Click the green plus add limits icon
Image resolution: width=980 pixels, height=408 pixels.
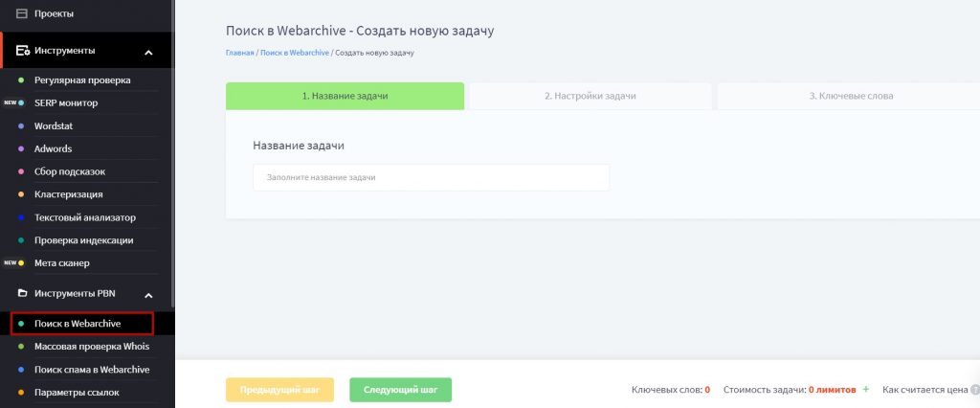click(865, 389)
